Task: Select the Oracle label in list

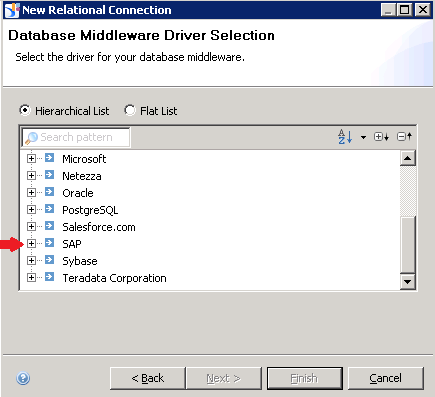Action: [78, 193]
